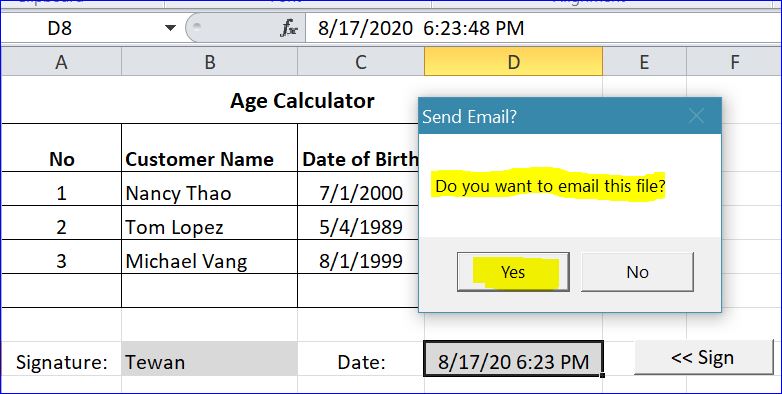
Task: Click Yes to email this file
Action: point(513,272)
